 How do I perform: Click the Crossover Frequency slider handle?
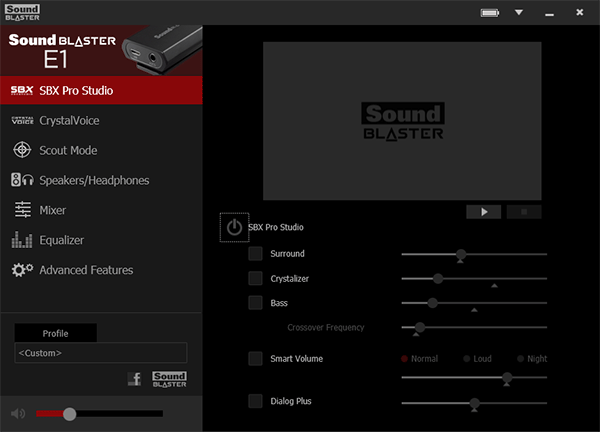coord(420,327)
